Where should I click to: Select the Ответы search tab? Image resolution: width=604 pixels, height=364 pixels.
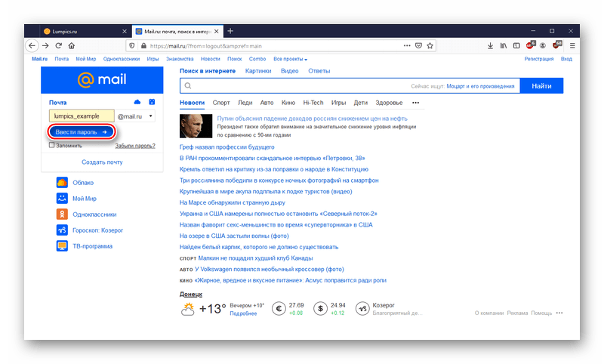319,71
